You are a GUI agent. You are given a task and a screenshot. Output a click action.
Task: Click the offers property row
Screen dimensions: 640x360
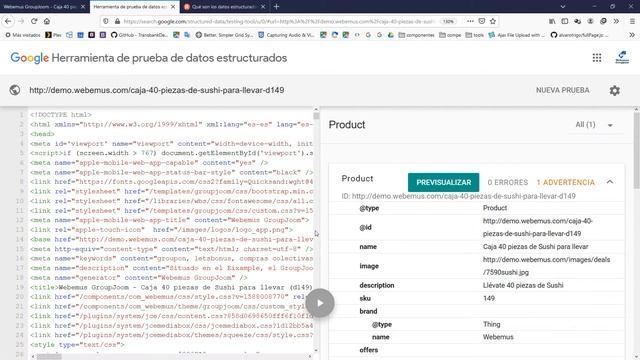pyautogui.click(x=477, y=350)
